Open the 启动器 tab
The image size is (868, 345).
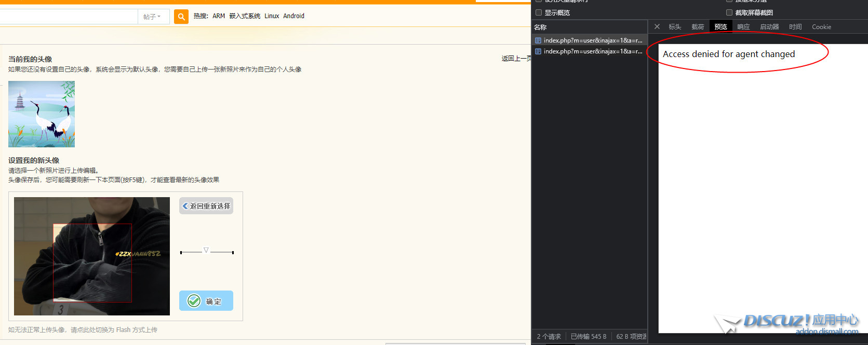pos(769,27)
